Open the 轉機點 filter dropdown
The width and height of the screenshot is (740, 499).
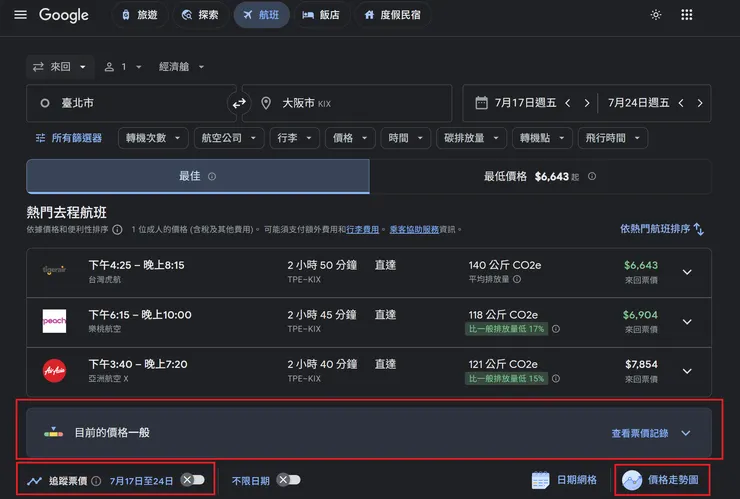[542, 138]
